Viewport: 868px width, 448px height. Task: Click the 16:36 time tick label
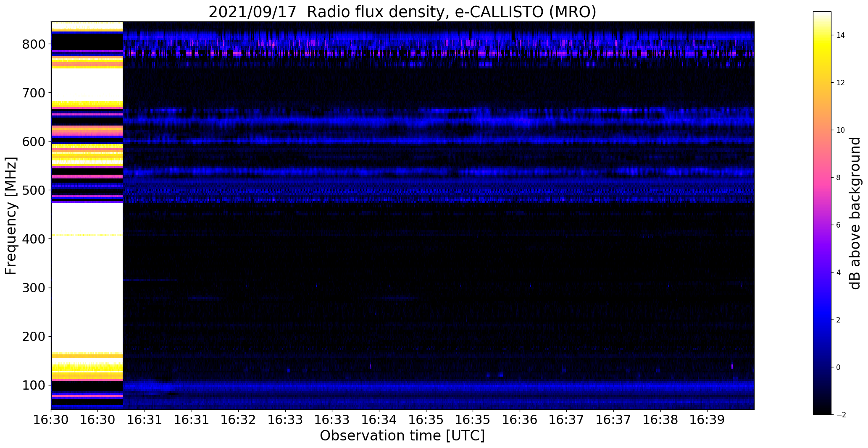click(520, 420)
